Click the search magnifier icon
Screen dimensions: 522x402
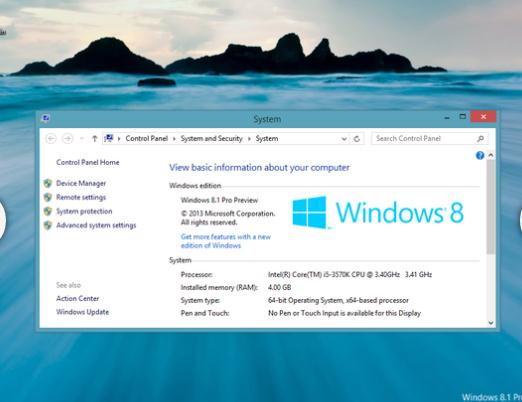pos(480,138)
